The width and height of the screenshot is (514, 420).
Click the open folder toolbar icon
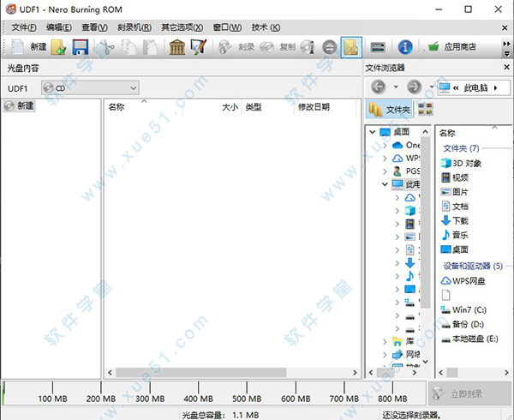(x=59, y=47)
